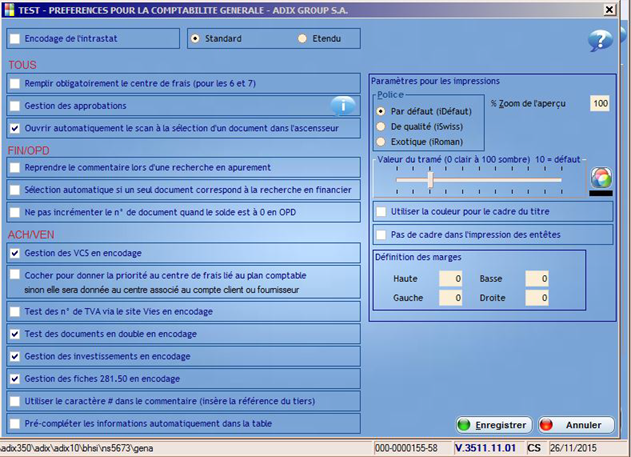Viewport: 631px width, 457px height.
Task: Check Utiliser la couleur pour le cadre du titre
Action: pyautogui.click(x=381, y=211)
